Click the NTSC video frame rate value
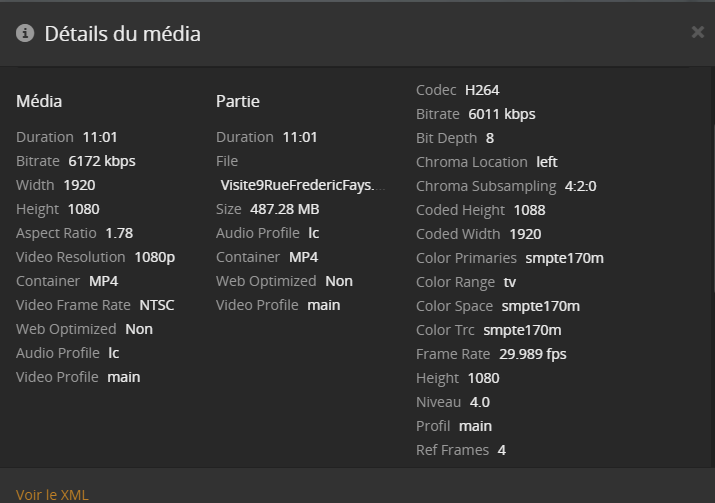The height and width of the screenshot is (503, 715). [156, 305]
